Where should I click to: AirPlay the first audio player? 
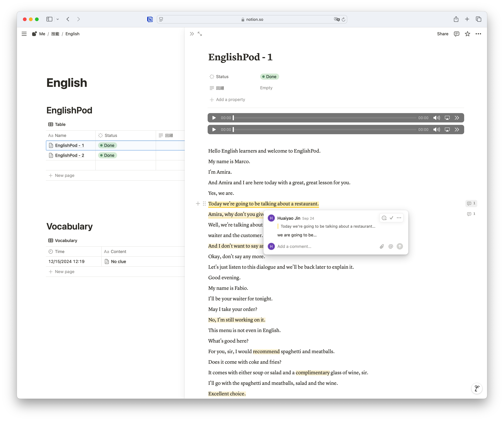(x=447, y=118)
